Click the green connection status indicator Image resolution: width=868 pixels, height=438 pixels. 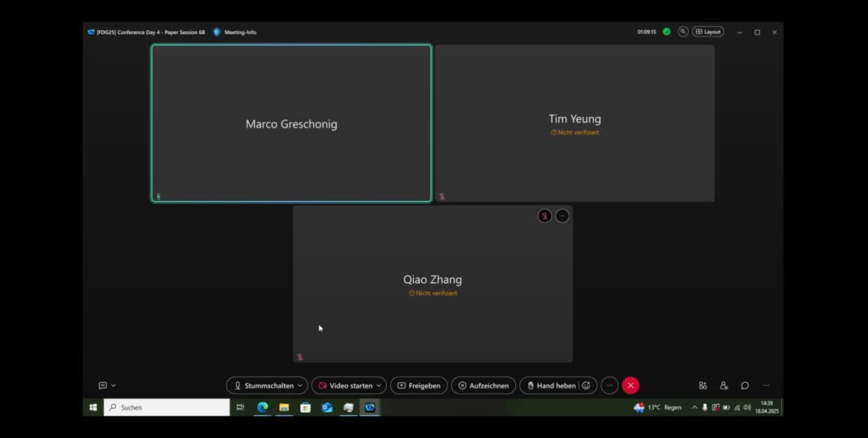tap(667, 32)
